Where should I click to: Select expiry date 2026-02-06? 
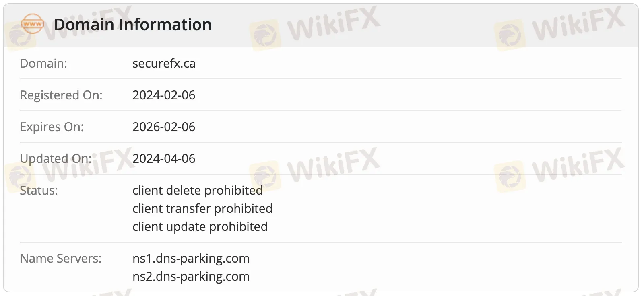[164, 127]
